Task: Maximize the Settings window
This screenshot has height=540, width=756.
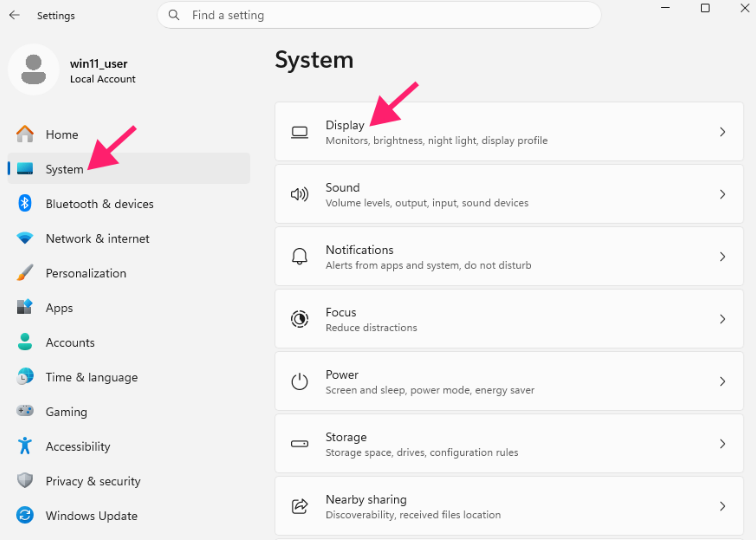Action: pos(705,8)
